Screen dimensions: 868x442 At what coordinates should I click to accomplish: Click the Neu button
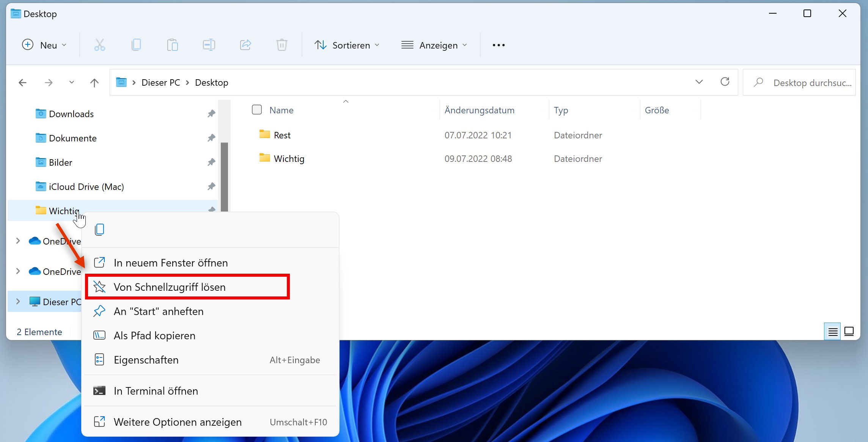pyautogui.click(x=44, y=45)
